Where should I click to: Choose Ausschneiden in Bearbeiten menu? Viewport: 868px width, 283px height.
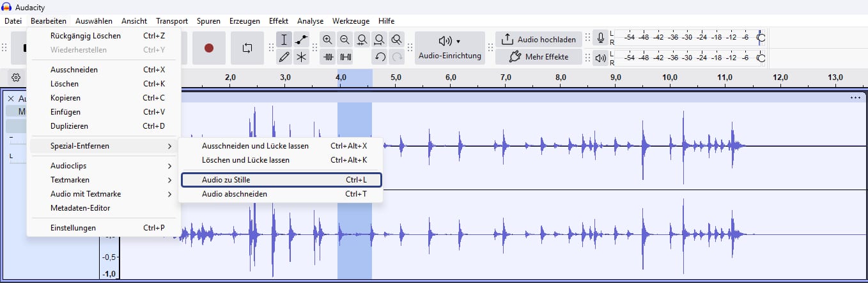point(104,70)
